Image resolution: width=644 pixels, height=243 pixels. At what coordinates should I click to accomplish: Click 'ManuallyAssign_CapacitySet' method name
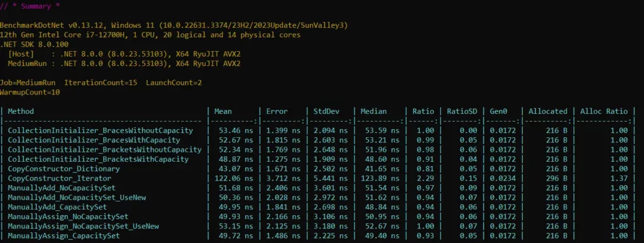(64, 235)
